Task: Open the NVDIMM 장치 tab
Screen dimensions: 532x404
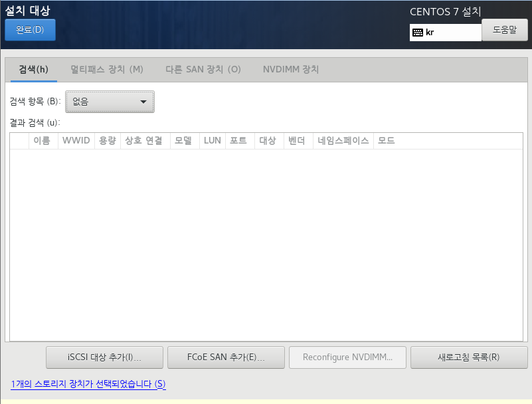Action: (x=291, y=70)
